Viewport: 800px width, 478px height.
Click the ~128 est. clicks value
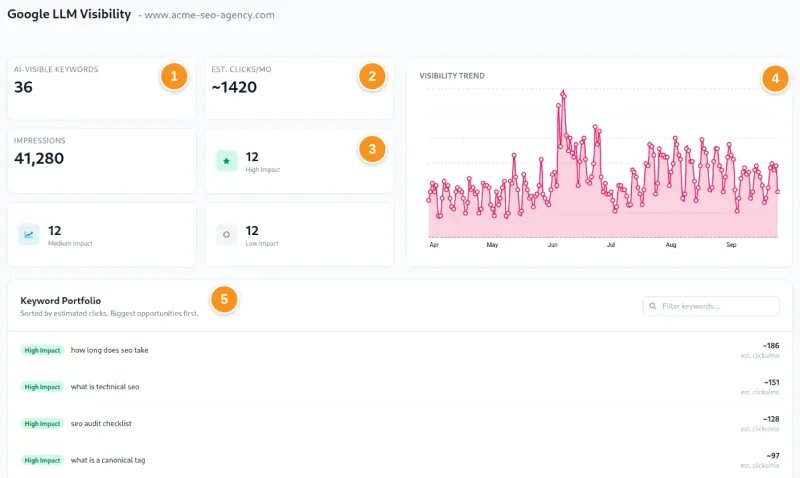click(x=771, y=419)
